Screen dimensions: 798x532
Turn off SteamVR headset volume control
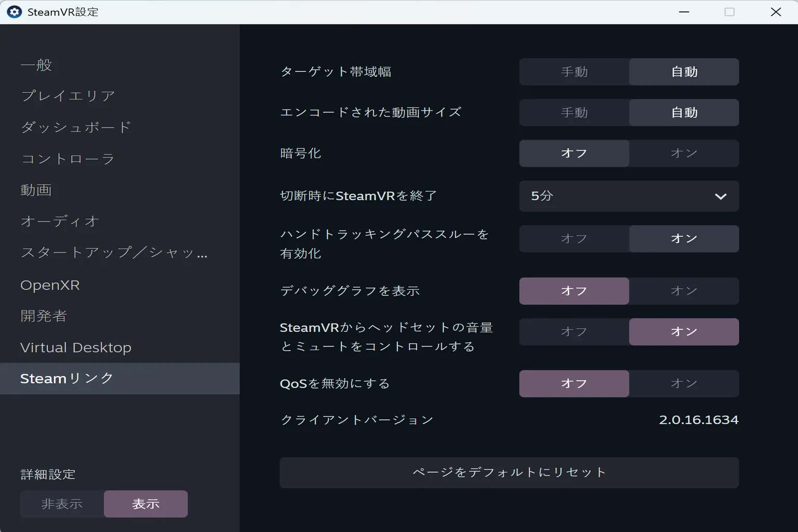[x=574, y=332]
